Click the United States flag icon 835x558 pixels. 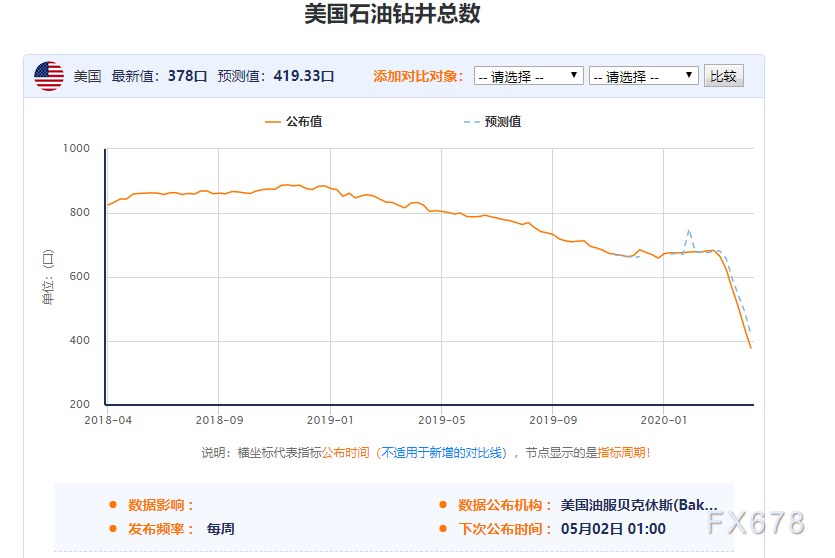49,76
